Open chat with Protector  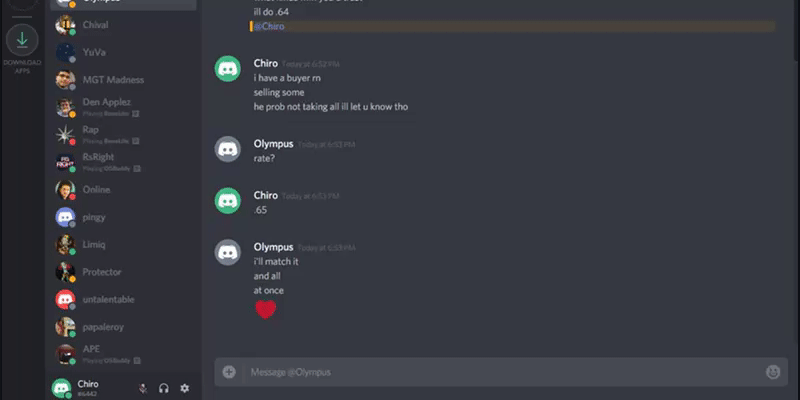click(124, 272)
